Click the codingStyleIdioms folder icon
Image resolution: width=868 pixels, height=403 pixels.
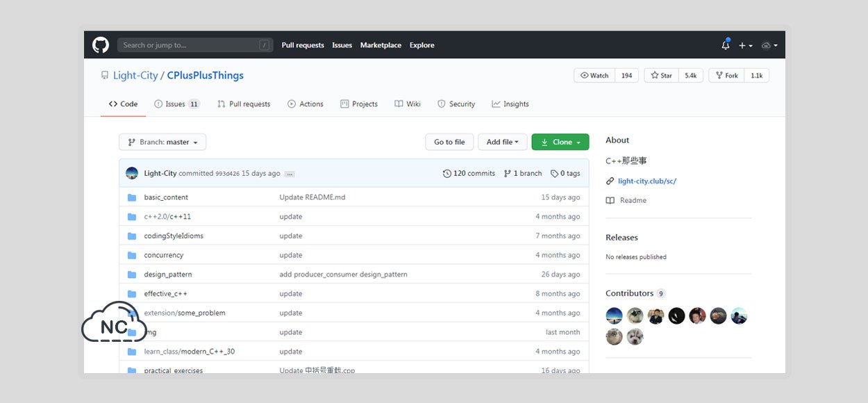tap(132, 236)
